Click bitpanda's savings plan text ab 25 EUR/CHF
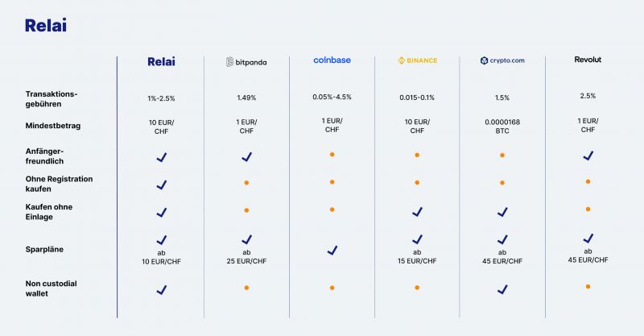This screenshot has height=336, width=644. (x=246, y=256)
